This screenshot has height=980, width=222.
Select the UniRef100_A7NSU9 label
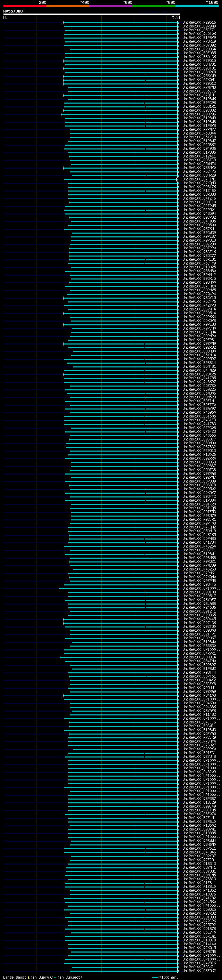coord(199,565)
